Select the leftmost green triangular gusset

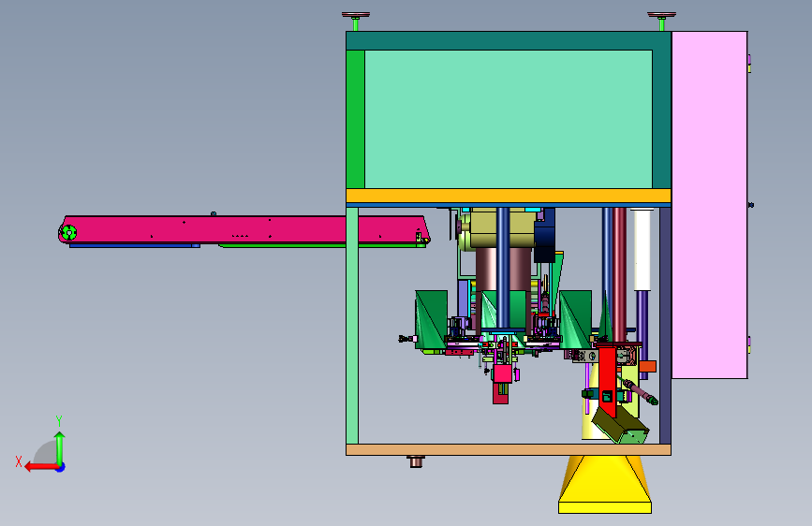[x=431, y=319]
